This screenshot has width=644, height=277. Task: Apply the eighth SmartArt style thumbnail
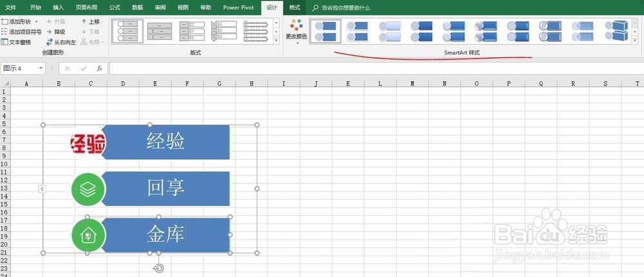coord(551,31)
